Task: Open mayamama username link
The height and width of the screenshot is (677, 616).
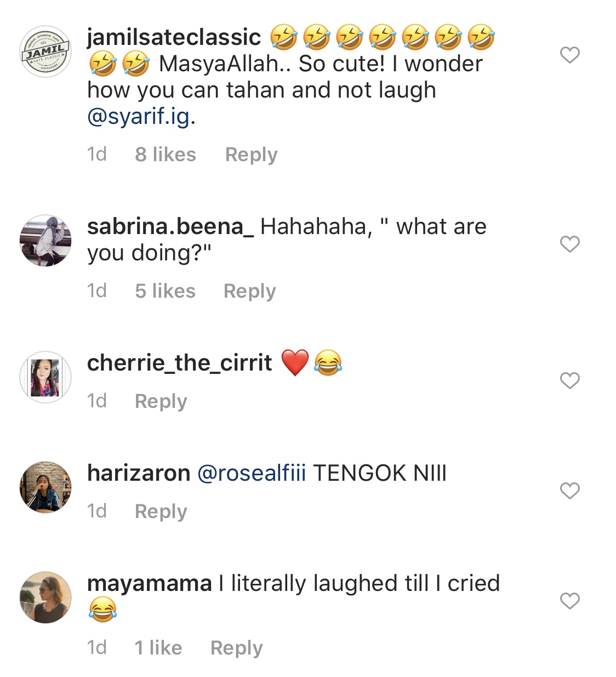Action: pyautogui.click(x=149, y=583)
